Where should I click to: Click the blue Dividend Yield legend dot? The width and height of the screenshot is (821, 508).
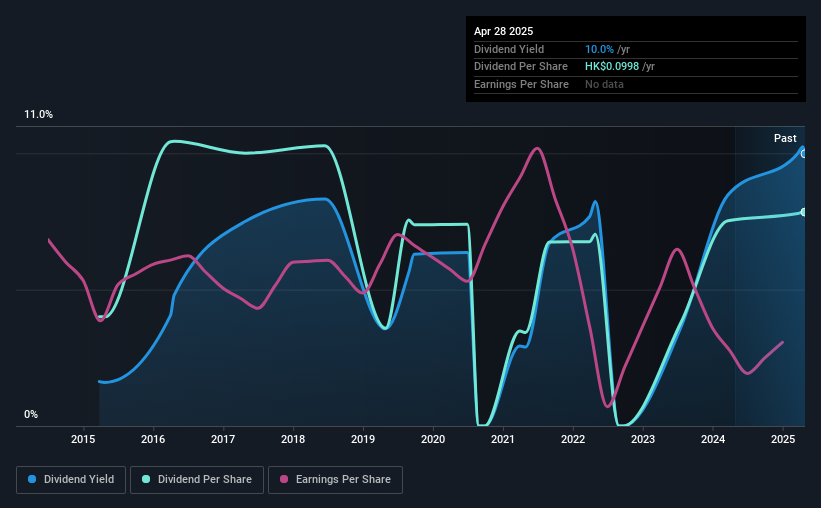[x=32, y=479]
